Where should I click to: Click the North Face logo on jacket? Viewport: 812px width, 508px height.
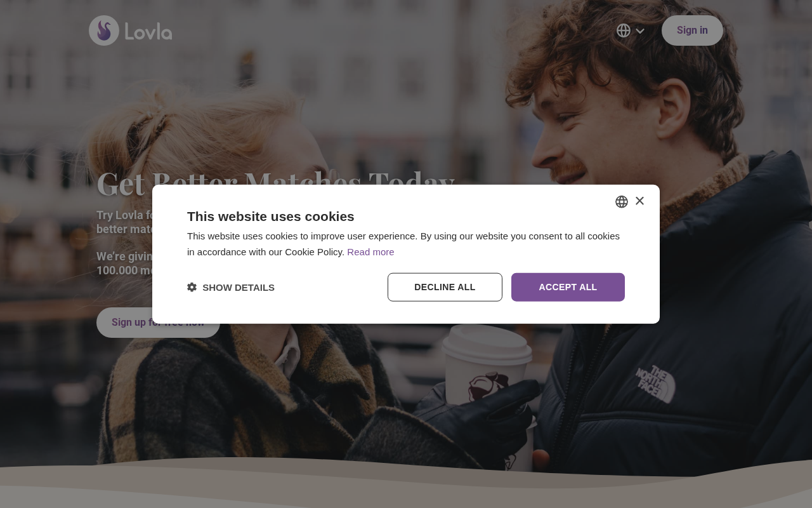[655, 384]
